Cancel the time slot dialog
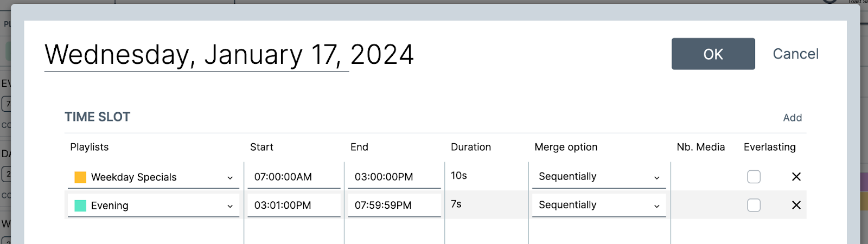Screen dimensions: 868x244 pos(795,54)
